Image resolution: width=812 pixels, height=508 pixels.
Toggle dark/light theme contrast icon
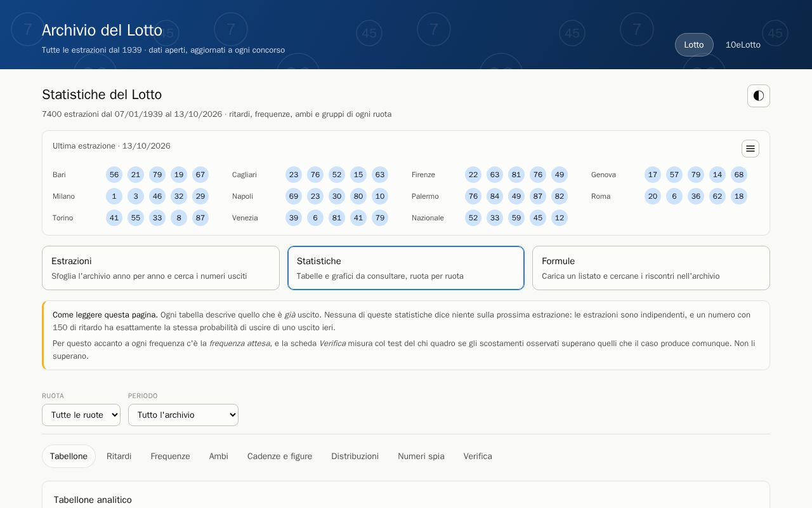(759, 96)
